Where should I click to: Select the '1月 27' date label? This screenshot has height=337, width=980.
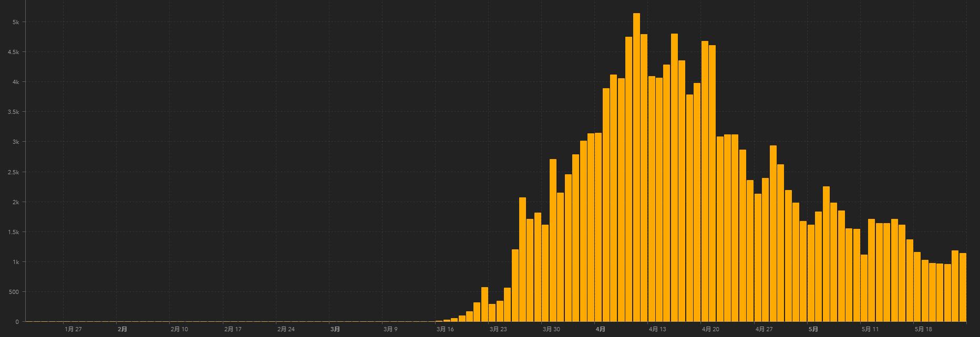74,329
